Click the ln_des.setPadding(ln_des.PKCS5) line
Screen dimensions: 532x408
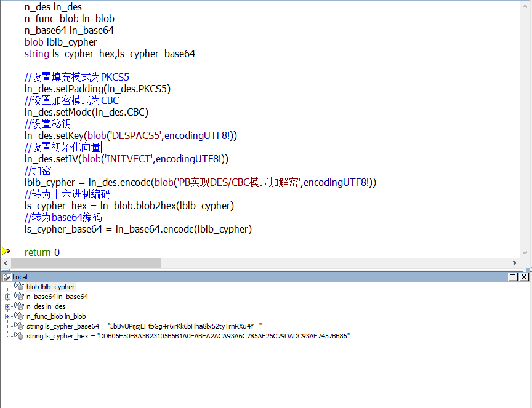pyautogui.click(x=97, y=89)
